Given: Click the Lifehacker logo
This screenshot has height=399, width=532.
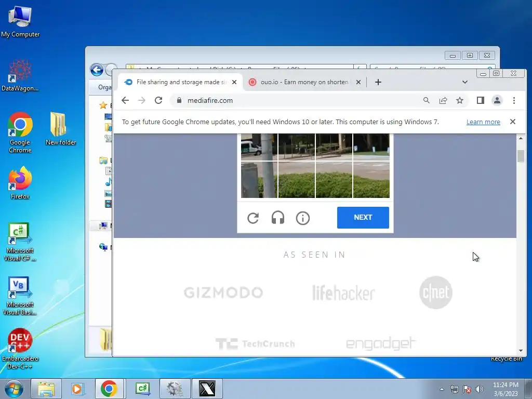Looking at the screenshot, I should 343,293.
